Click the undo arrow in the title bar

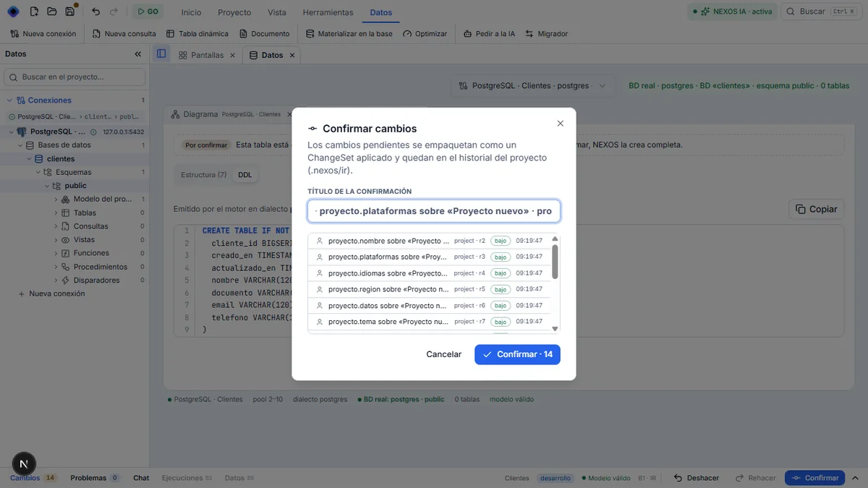96,12
